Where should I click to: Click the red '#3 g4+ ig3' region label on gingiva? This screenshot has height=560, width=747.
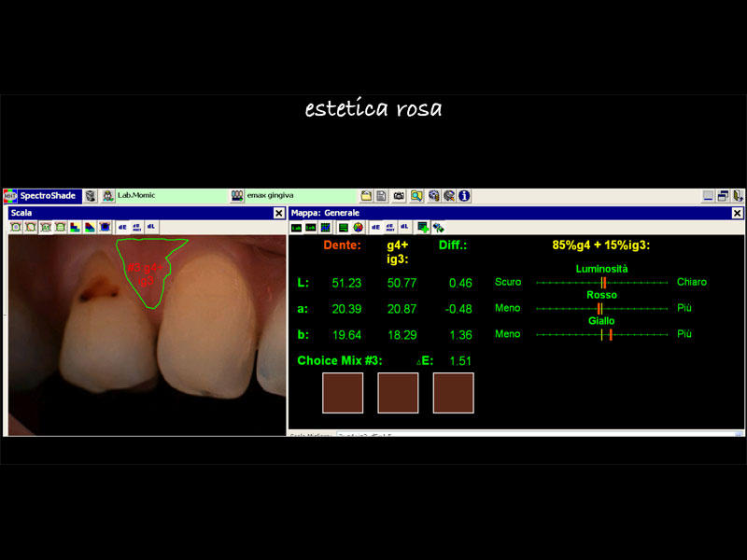146,274
